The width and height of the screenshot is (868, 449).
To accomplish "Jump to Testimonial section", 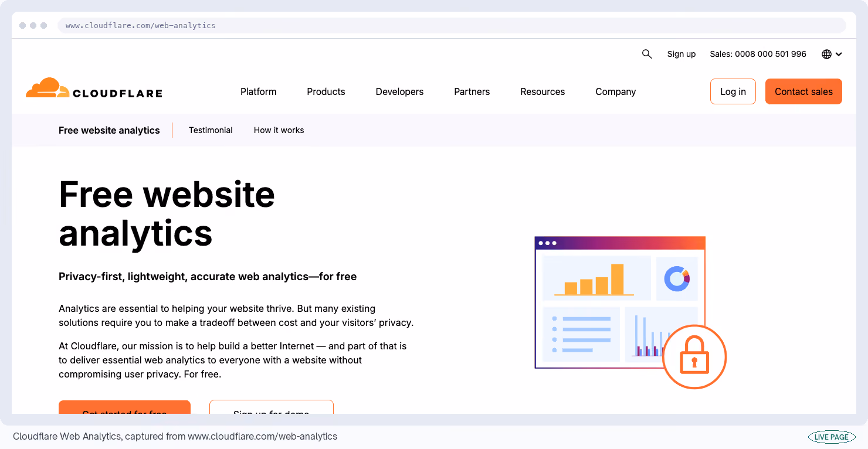I will click(x=211, y=130).
